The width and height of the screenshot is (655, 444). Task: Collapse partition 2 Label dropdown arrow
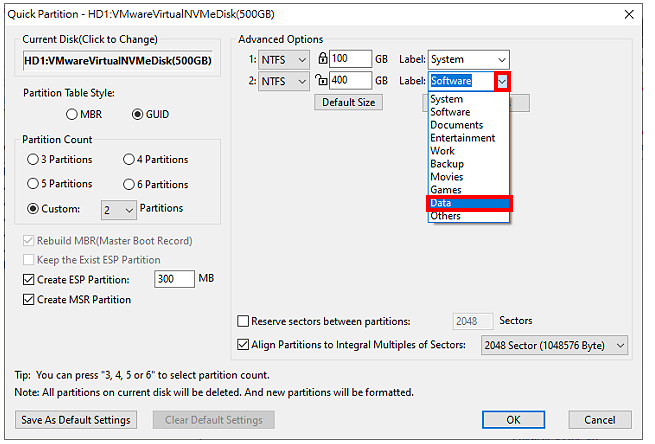(x=502, y=81)
